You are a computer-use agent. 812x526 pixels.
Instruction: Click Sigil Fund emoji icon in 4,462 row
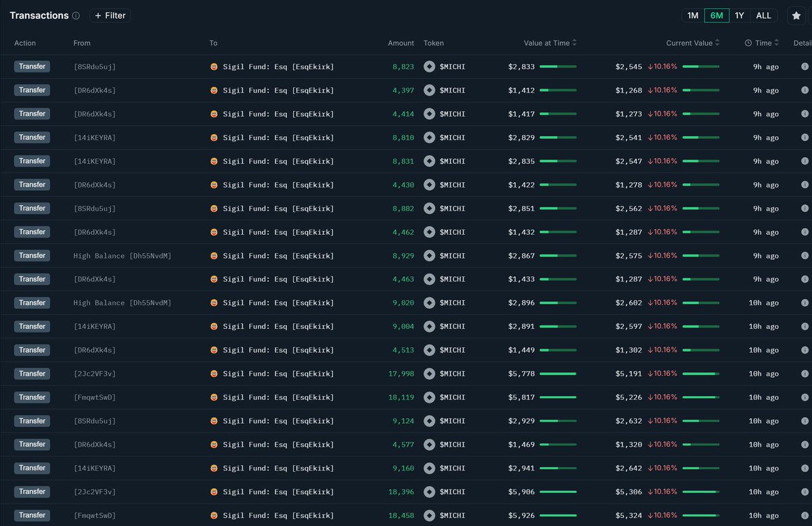214,232
